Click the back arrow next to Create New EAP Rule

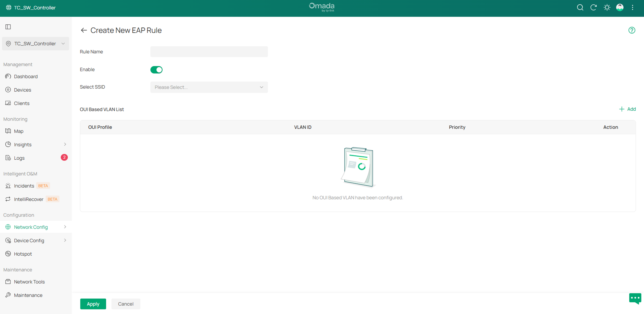[x=84, y=30]
